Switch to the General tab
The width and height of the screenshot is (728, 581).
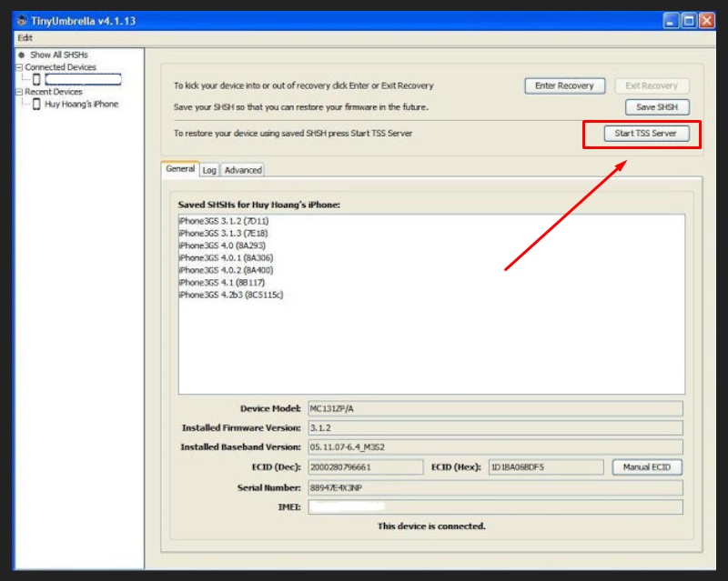(x=180, y=169)
